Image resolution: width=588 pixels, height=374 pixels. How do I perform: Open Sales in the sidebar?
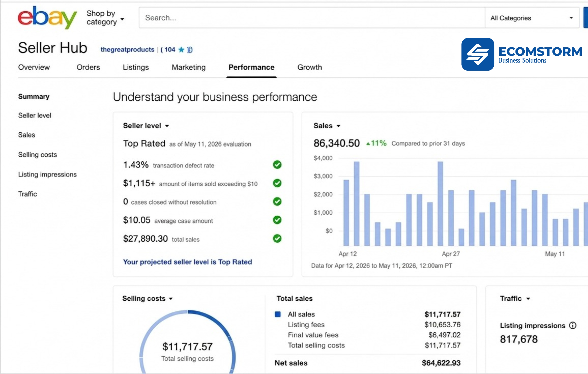pyautogui.click(x=27, y=135)
